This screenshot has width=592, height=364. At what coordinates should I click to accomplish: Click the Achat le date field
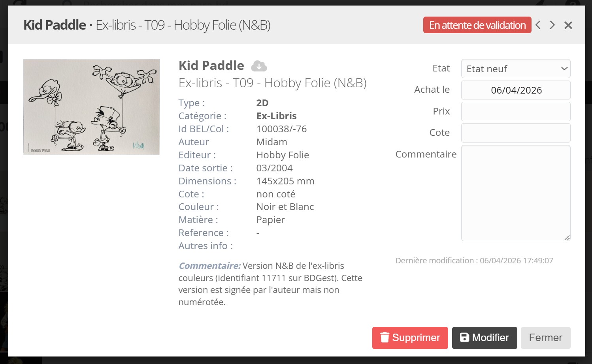coord(515,90)
